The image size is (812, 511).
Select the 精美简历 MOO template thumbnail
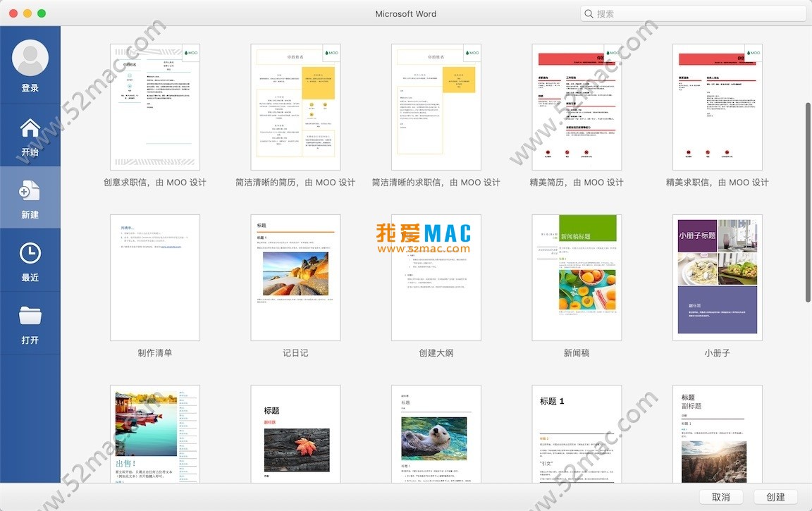[577, 107]
